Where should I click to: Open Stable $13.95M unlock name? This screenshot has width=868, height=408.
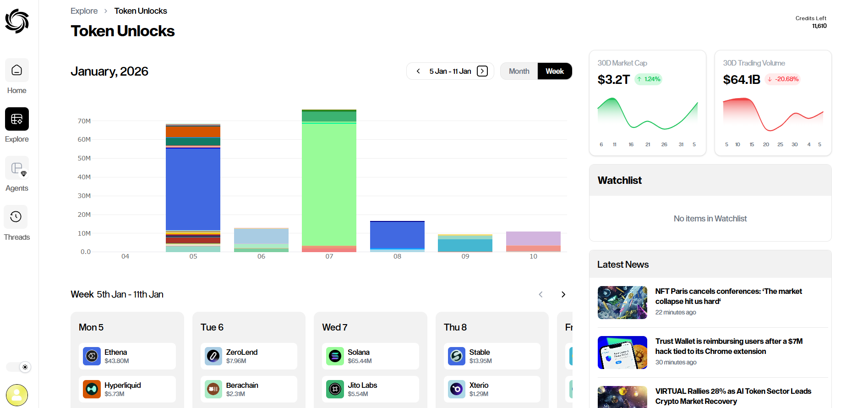480,352
